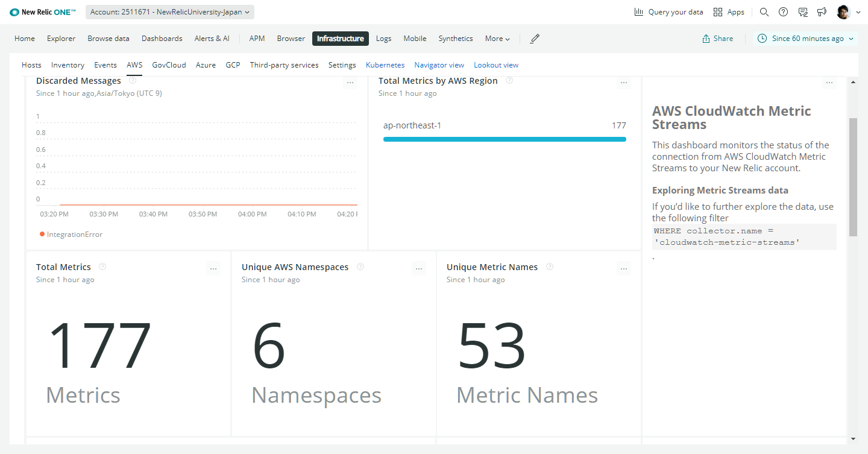Viewport: 868px width, 454px height.
Task: Open the feedback chat icon
Action: (802, 12)
